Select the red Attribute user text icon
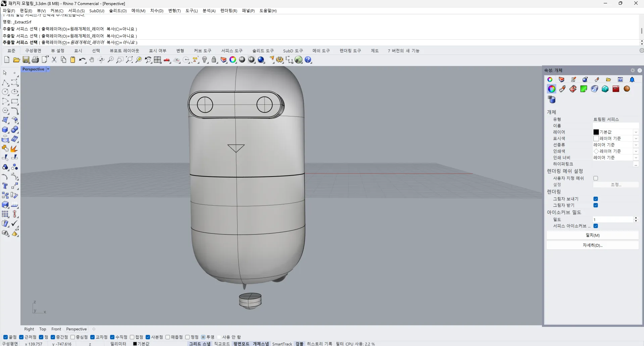The width and height of the screenshot is (644, 346). click(x=616, y=89)
